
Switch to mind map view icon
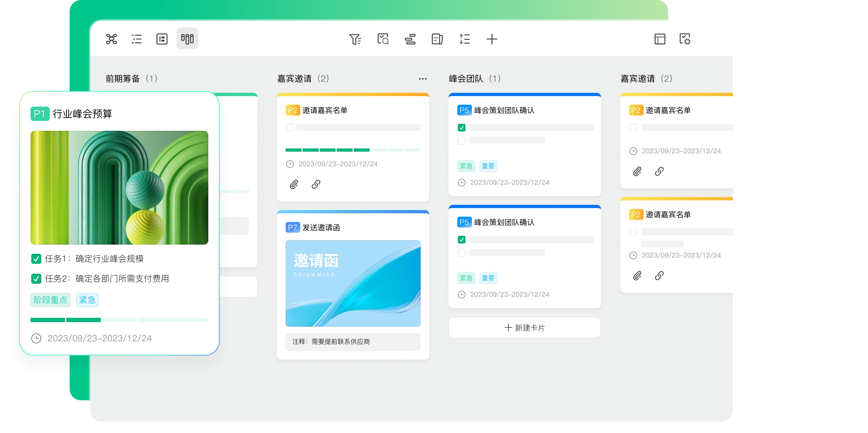pos(111,39)
